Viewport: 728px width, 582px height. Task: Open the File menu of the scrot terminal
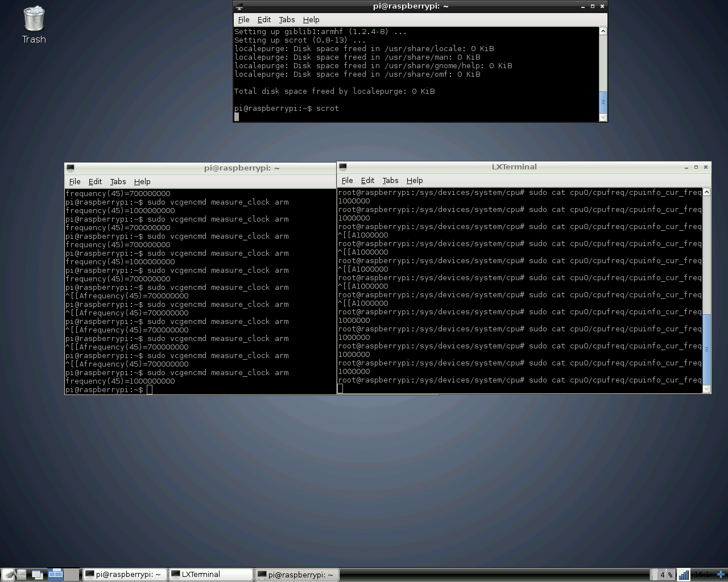pos(243,19)
